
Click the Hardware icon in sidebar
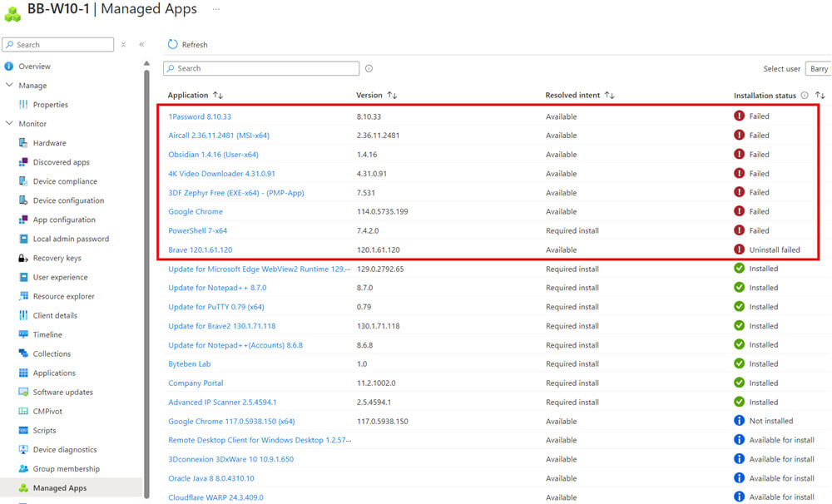pyautogui.click(x=23, y=143)
